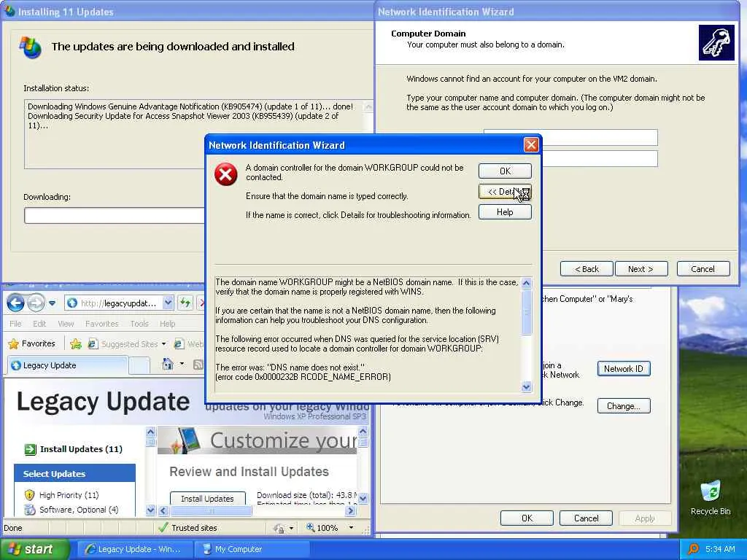This screenshot has height=560, width=747.
Task: Open the Windows start menu
Action: [x=34, y=549]
